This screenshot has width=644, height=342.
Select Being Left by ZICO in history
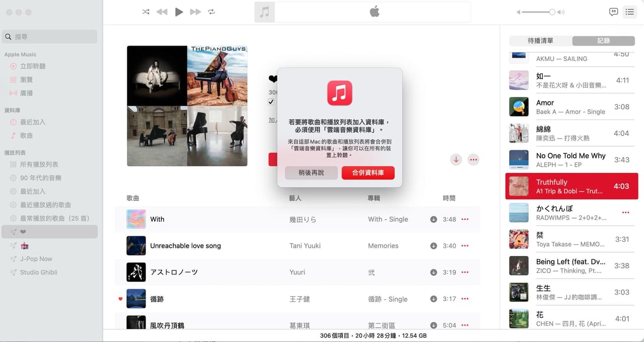click(x=571, y=266)
